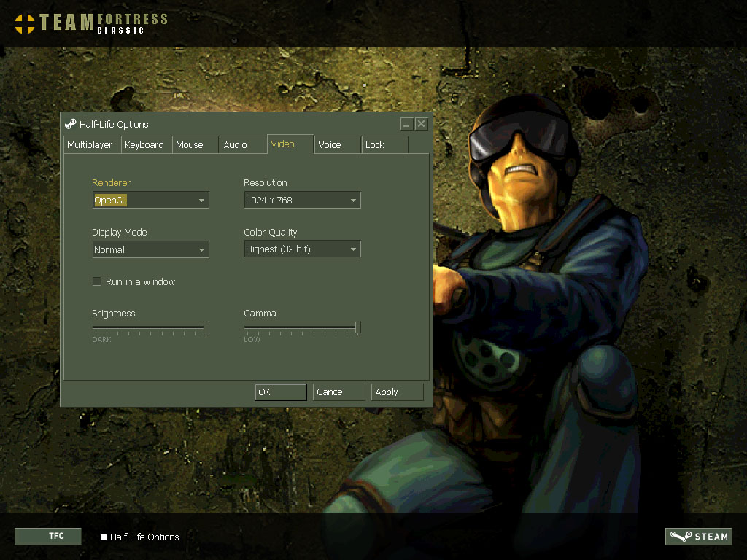The height and width of the screenshot is (560, 747).
Task: Click the Half-Life Options dialog title text
Action: pyautogui.click(x=114, y=124)
